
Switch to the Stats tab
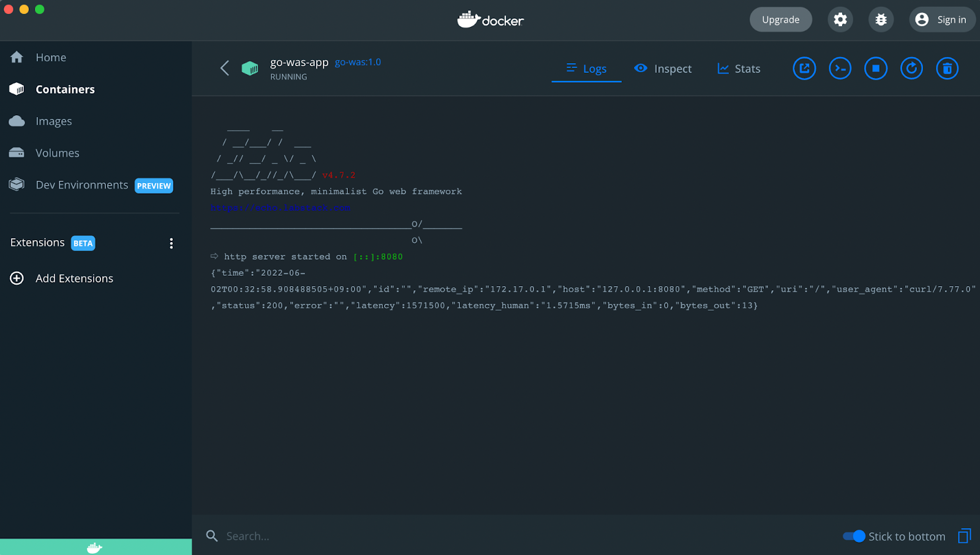point(739,69)
